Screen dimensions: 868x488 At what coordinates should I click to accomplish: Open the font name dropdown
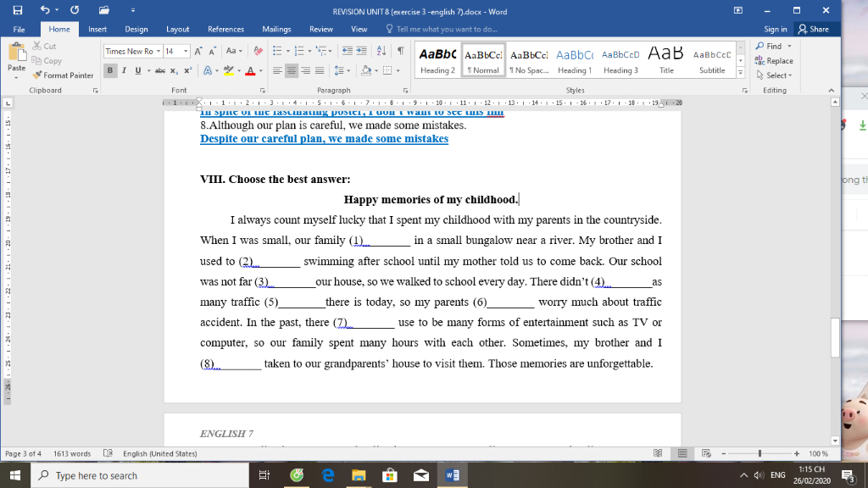click(159, 51)
